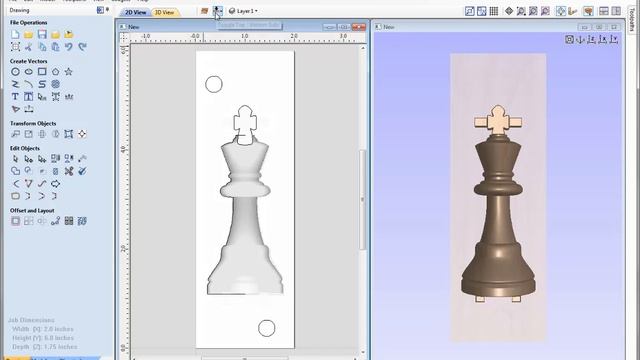Click the Selection arrow tool in Edit Objects
The height and width of the screenshot is (360, 640).
tap(15, 159)
